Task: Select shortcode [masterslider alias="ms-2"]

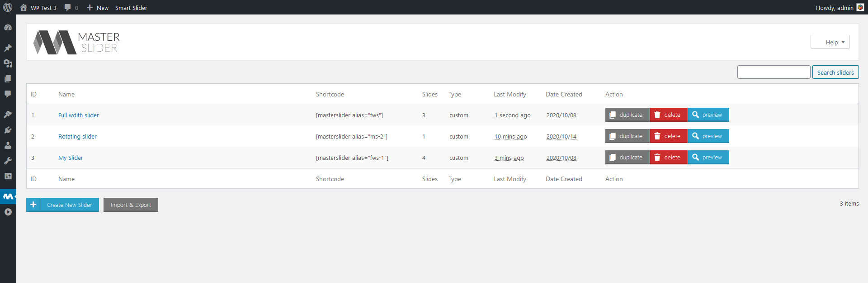Action: [352, 136]
